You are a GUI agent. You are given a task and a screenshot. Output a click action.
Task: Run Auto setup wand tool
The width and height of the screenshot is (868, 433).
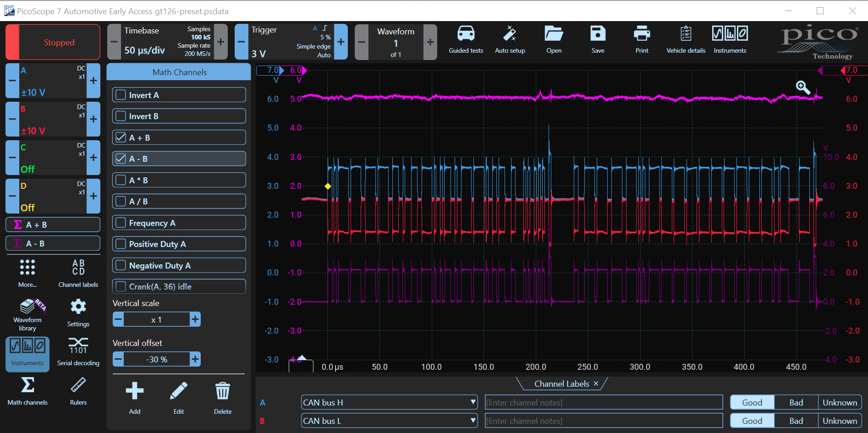pyautogui.click(x=510, y=40)
